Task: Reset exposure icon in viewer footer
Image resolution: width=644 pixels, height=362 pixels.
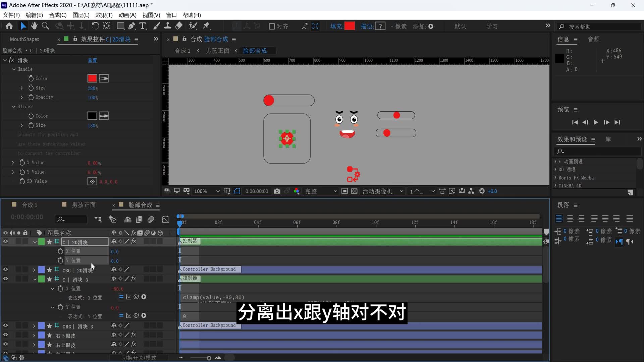Action: click(482, 191)
